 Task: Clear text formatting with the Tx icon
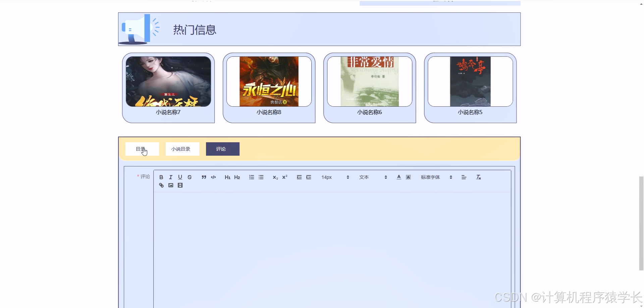click(479, 177)
